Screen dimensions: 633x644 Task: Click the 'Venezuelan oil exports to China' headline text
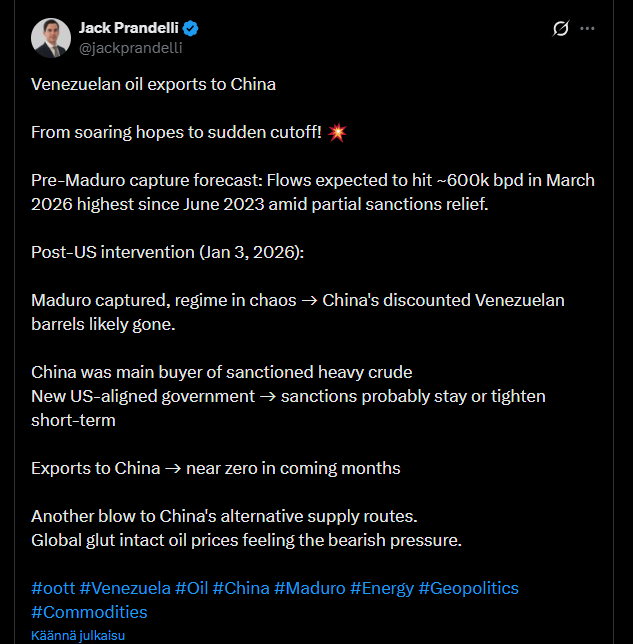pos(153,84)
